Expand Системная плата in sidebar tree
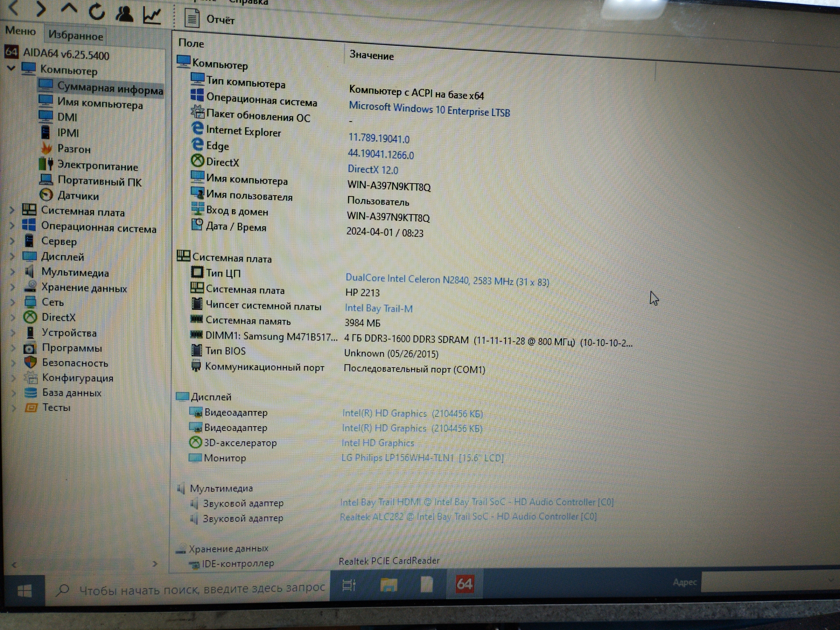The width and height of the screenshot is (840, 630). [12, 210]
